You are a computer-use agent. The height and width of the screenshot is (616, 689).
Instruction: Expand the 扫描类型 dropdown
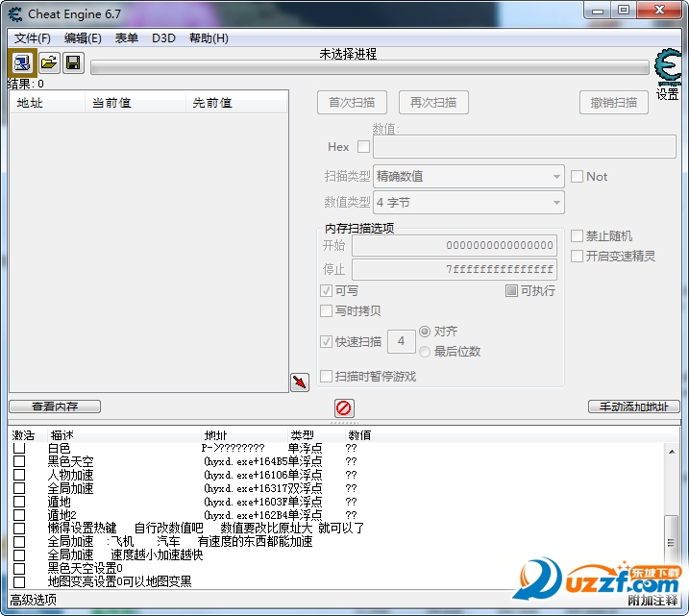pyautogui.click(x=468, y=176)
